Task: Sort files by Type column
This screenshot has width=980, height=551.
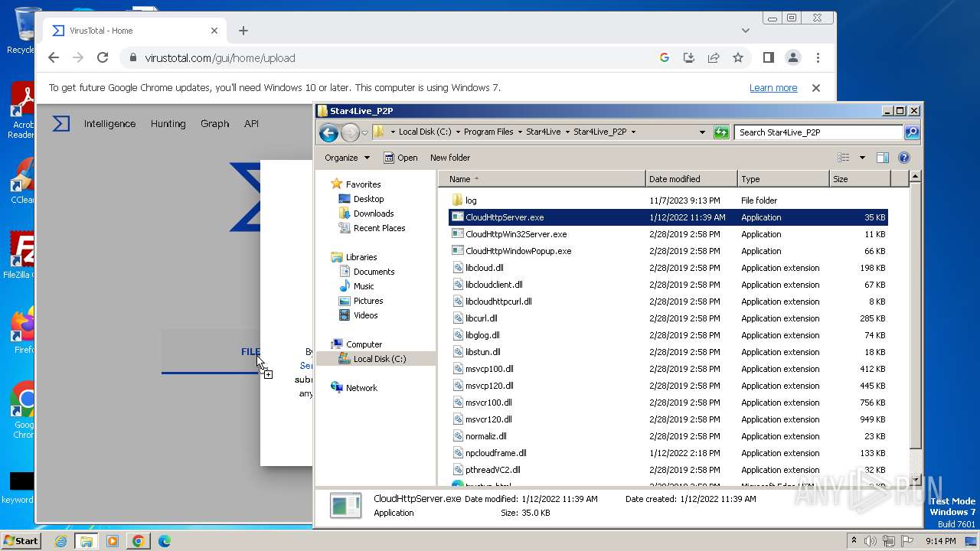Action: pos(783,179)
